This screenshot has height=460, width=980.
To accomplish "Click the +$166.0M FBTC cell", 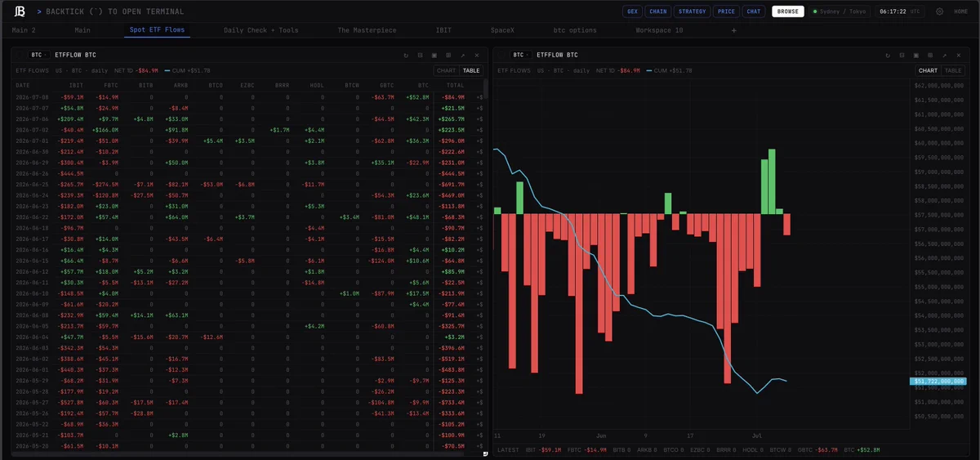I will 105,129.
